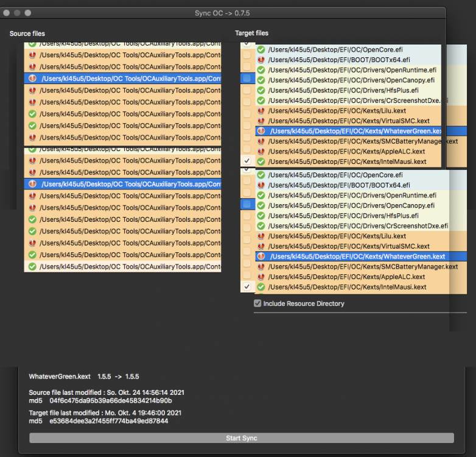This screenshot has width=476, height=457.
Task: Select EFI/BOOT/BOOTx64.efi path in lower target list
Action: 339,185
